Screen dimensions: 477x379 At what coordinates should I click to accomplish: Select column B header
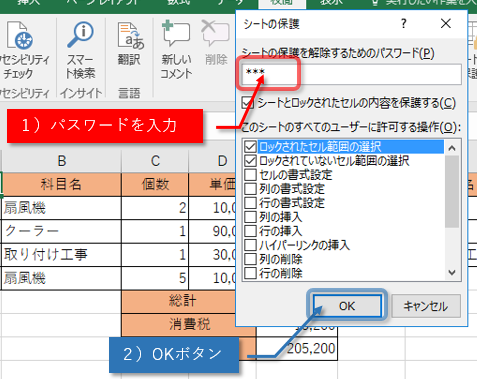pyautogui.click(x=61, y=161)
